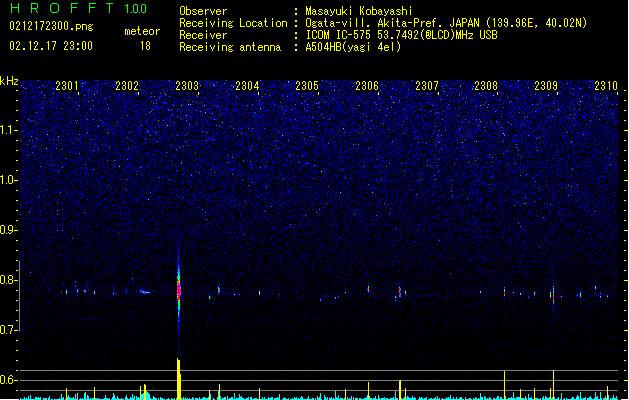Screen dimensions: 629x400
Task: Click the kHz axis unit label
Action: [9, 81]
